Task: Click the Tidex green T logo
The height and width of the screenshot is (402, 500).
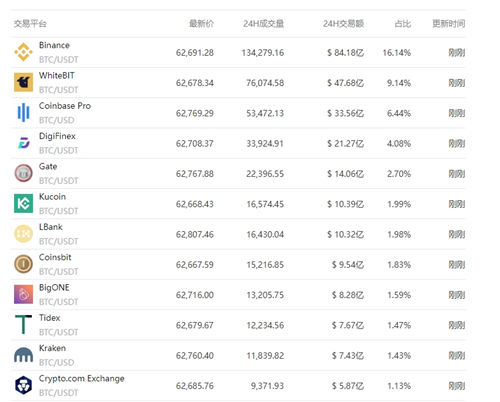Action: point(23,325)
